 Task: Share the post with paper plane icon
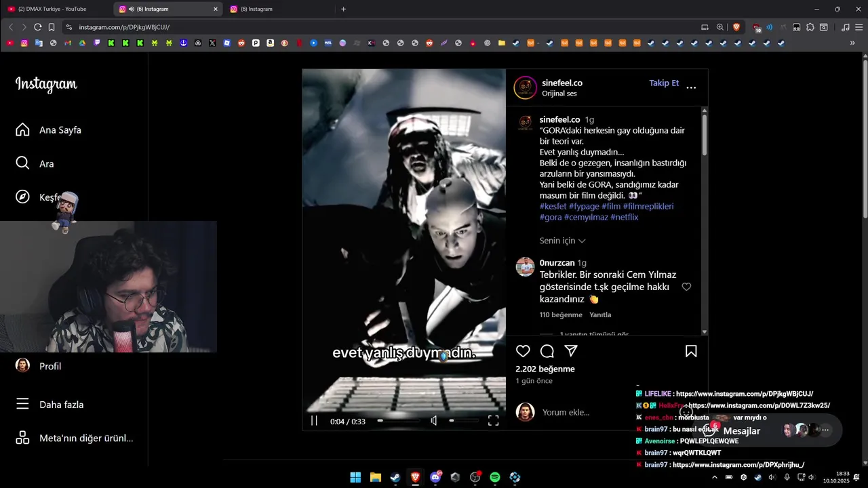tap(571, 350)
